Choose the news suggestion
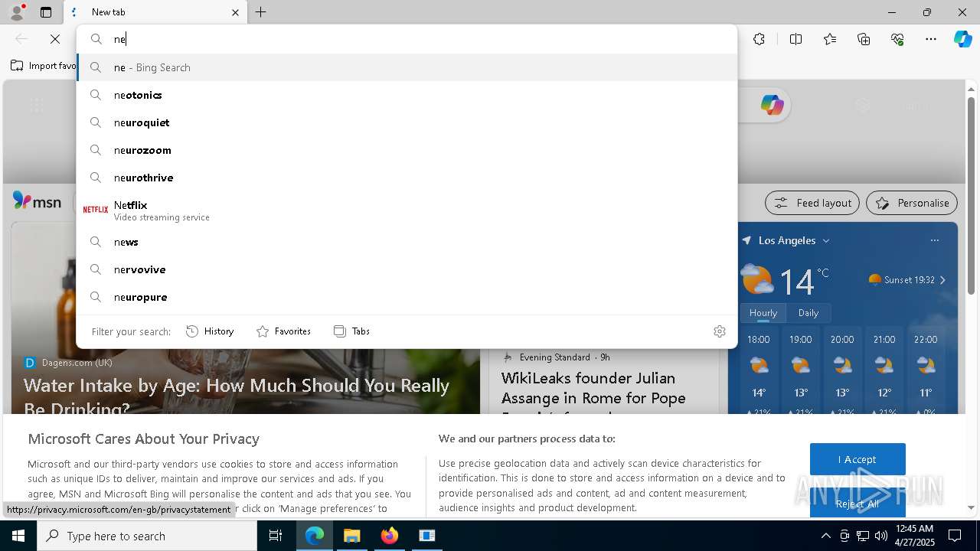980x551 pixels. [407, 242]
